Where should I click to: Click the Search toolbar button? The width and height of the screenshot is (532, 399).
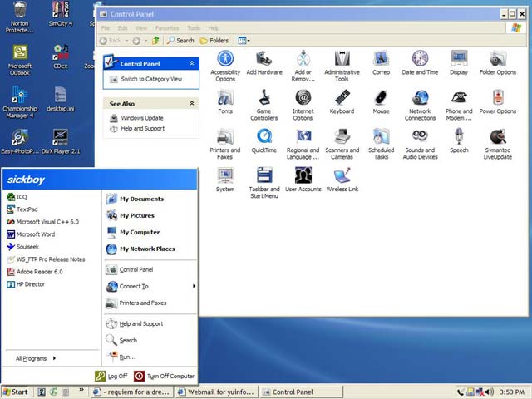(x=180, y=41)
